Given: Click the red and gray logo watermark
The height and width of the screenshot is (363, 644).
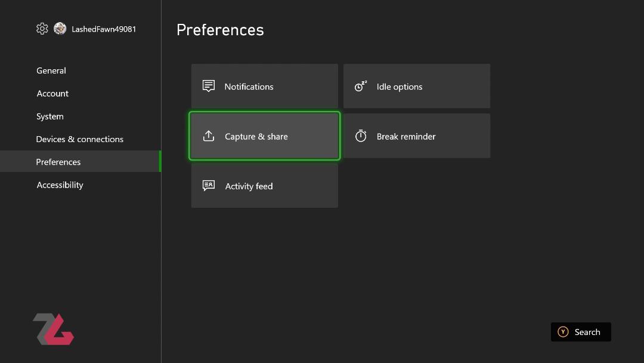Looking at the screenshot, I should coord(54,329).
